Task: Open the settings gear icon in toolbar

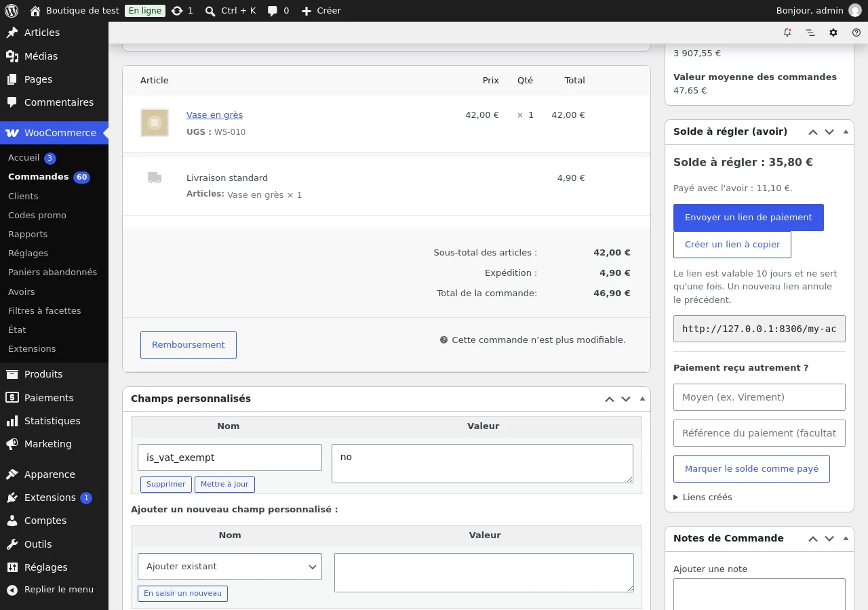Action: pos(833,33)
